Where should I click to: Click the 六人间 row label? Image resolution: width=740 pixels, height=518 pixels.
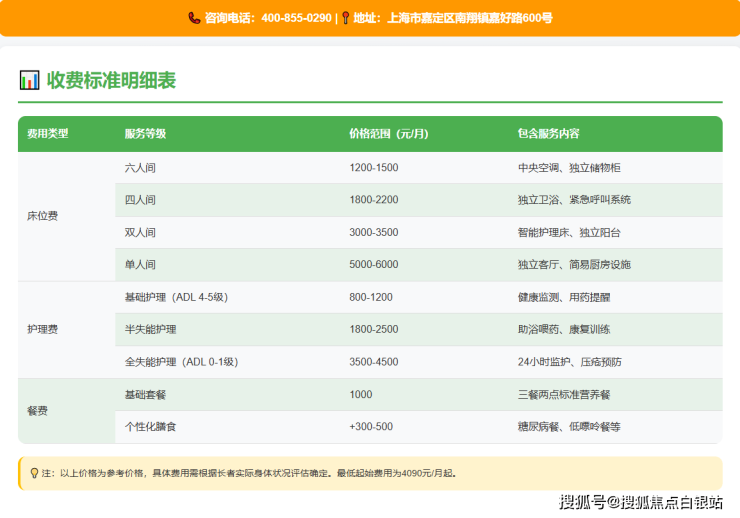pyautogui.click(x=140, y=168)
